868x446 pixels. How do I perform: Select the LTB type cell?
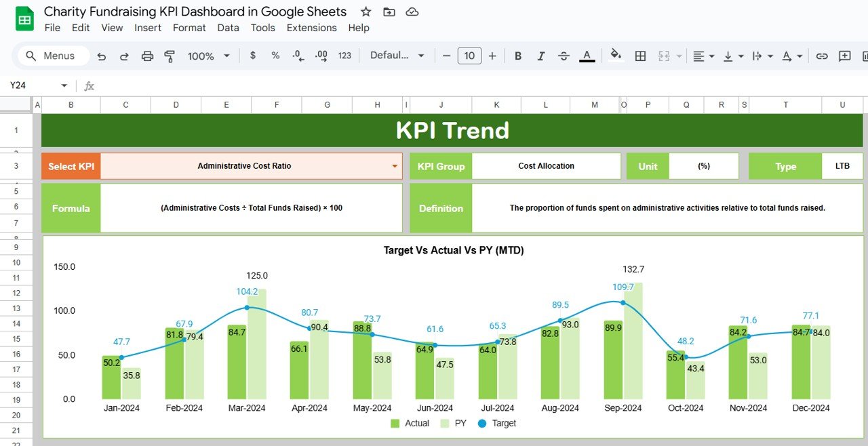pyautogui.click(x=842, y=166)
